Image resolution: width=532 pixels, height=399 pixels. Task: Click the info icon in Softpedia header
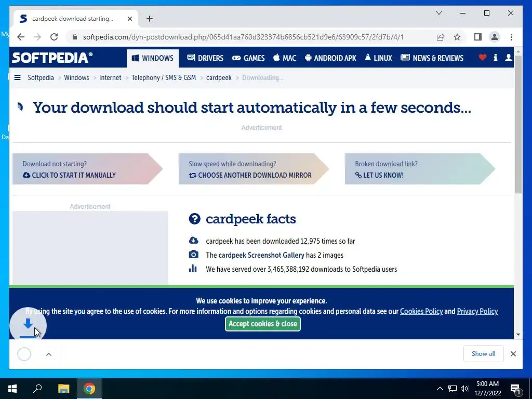pyautogui.click(x=495, y=58)
